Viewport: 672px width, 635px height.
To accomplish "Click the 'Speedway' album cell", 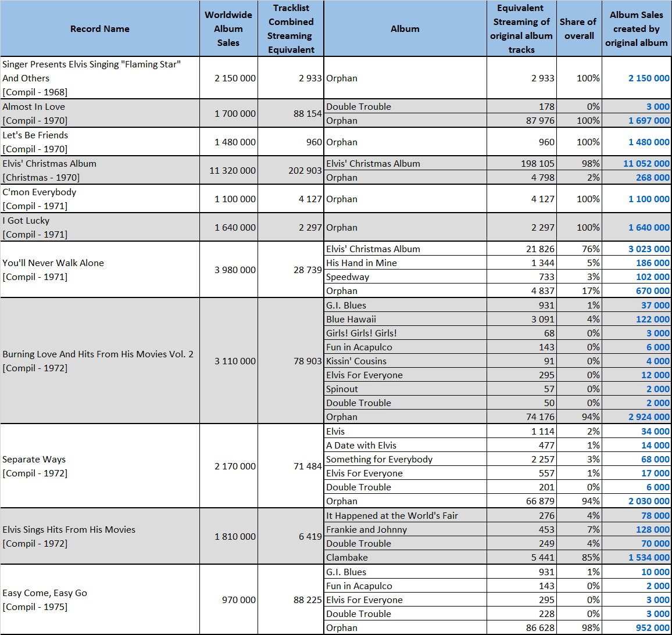I will (405, 277).
